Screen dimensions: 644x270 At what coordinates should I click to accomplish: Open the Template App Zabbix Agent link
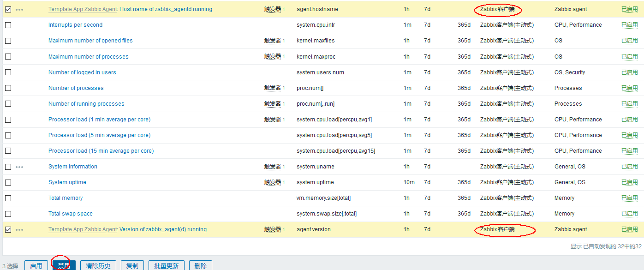(82, 9)
